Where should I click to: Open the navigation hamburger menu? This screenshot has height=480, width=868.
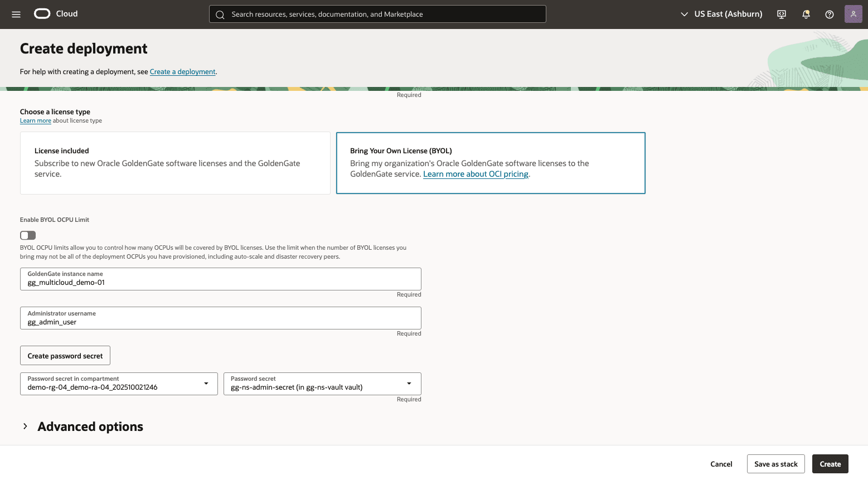coord(16,13)
